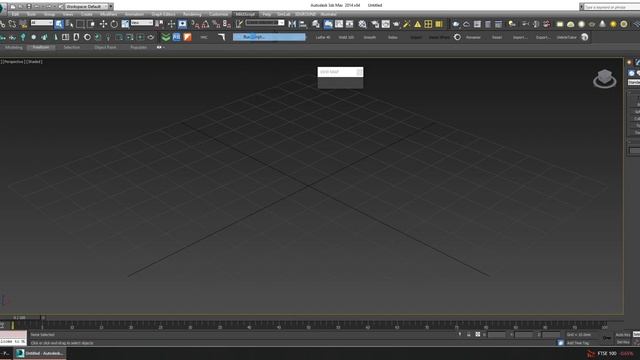Pick the Rectangular Selection Region tool
The width and height of the screenshot is (640, 360).
click(x=80, y=24)
